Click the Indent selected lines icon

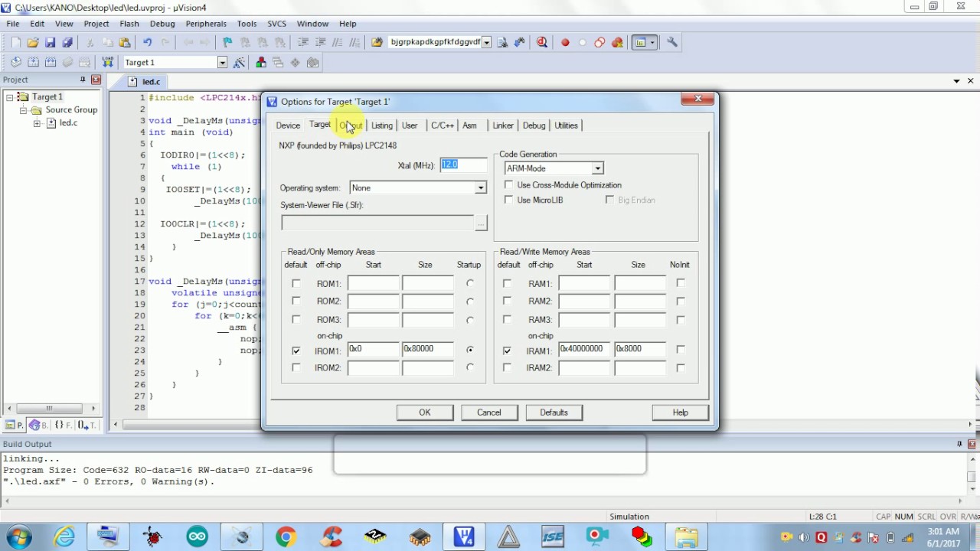(x=303, y=43)
